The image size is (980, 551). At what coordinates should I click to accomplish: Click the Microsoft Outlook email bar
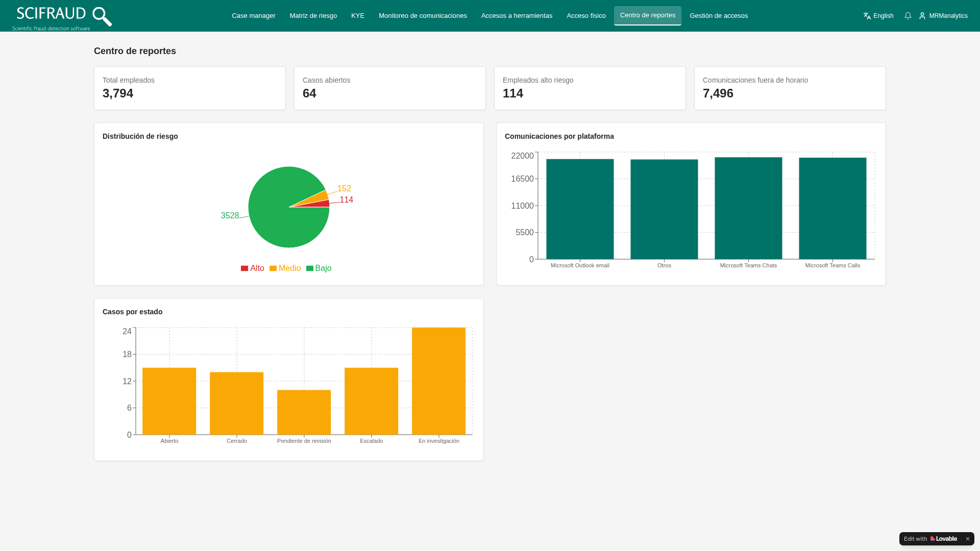[580, 209]
